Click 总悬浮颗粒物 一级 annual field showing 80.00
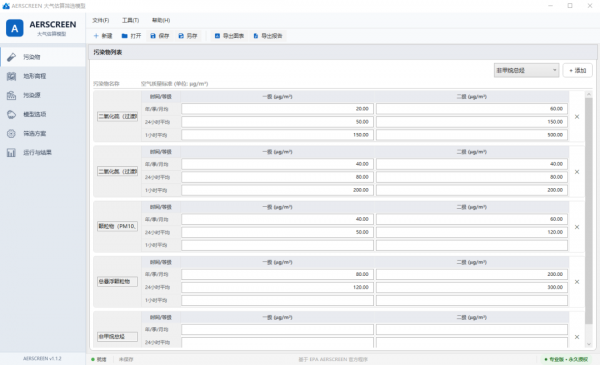The height and width of the screenshot is (365, 600). [x=277, y=274]
